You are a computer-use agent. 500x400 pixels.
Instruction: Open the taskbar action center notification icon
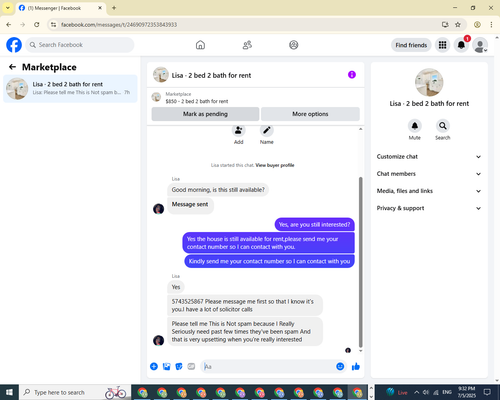click(487, 392)
